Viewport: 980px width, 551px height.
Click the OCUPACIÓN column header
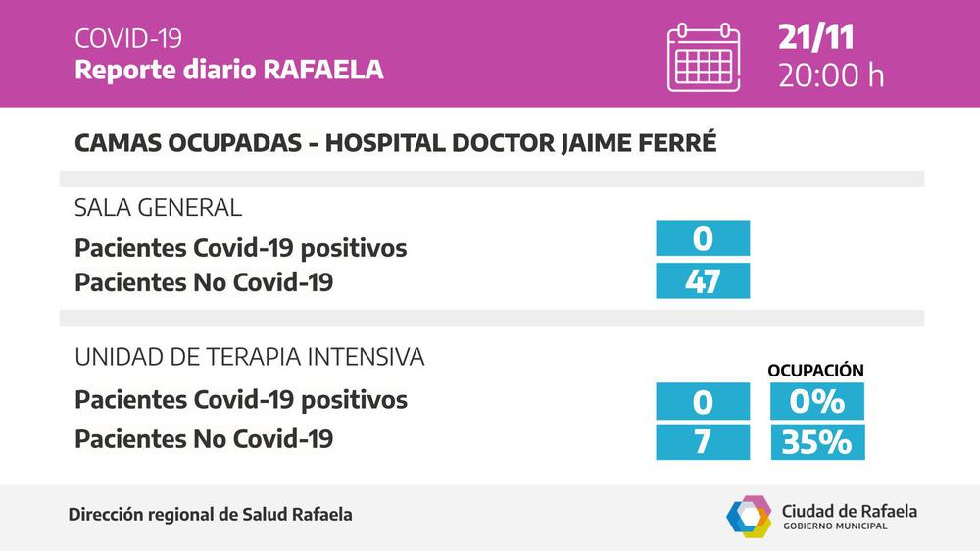tap(815, 370)
